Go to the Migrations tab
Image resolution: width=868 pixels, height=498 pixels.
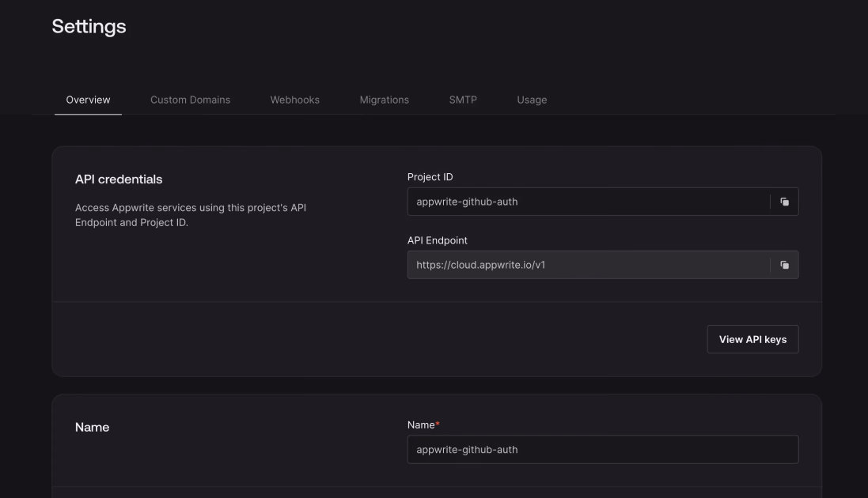coord(385,100)
